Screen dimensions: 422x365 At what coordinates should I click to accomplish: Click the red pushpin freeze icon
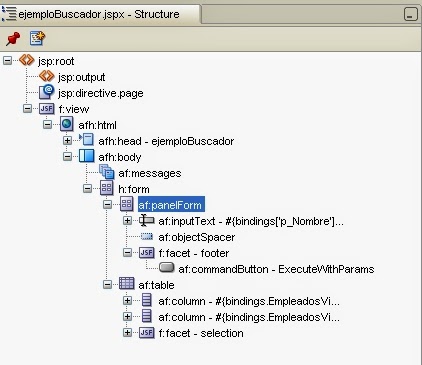[x=13, y=39]
